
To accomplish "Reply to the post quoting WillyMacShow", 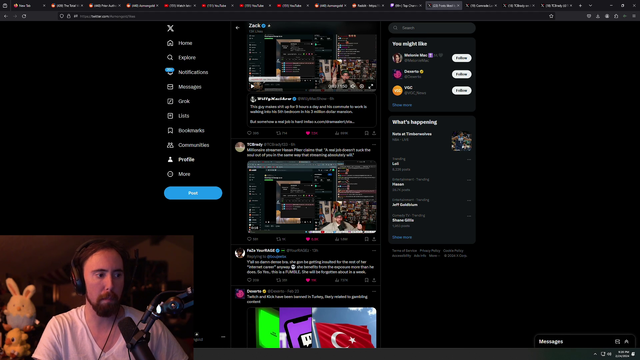I will point(249,133).
